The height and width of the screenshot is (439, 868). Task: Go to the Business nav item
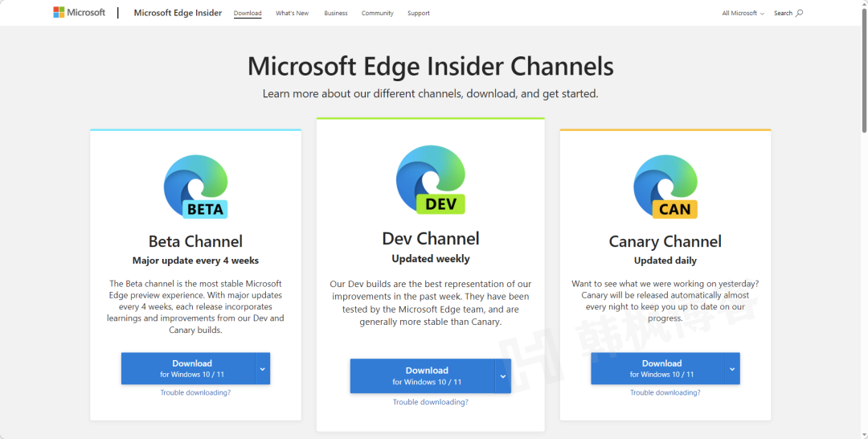(336, 14)
